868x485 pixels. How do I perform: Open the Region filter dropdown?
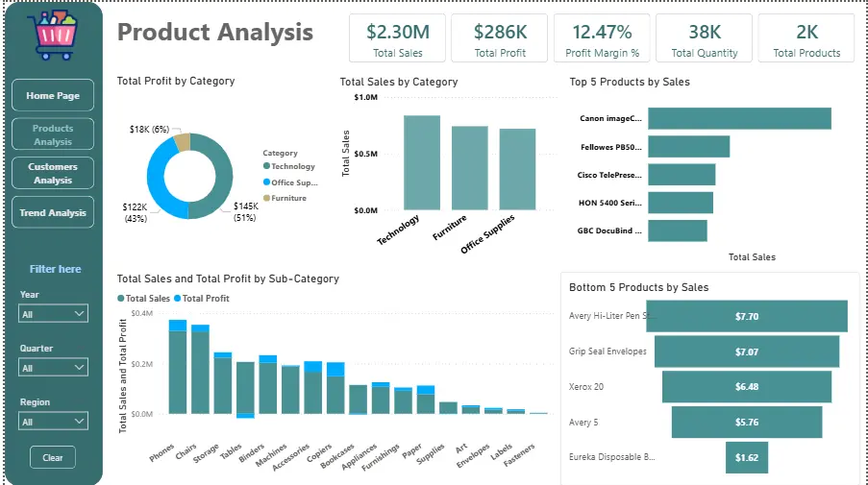point(53,422)
